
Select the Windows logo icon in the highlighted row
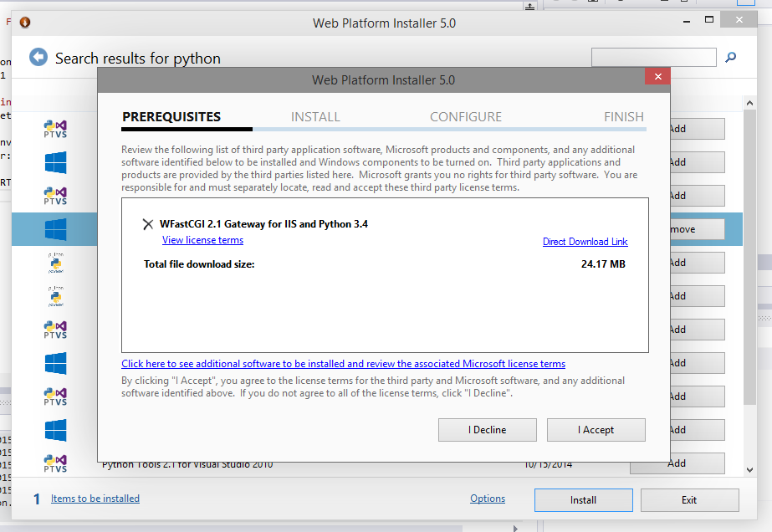click(56, 229)
